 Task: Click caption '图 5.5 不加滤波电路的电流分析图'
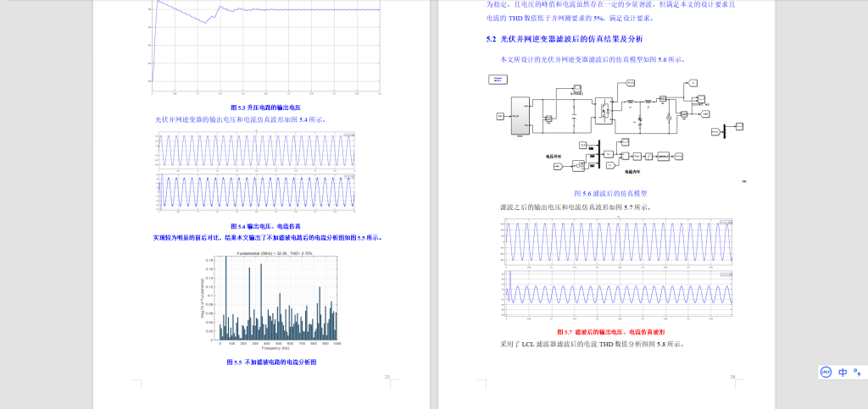click(271, 362)
